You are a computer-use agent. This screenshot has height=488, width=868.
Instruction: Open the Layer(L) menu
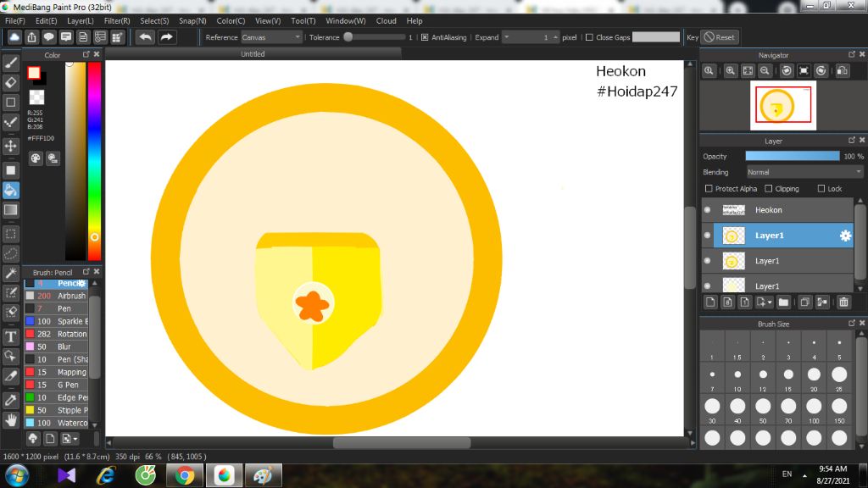pos(81,21)
